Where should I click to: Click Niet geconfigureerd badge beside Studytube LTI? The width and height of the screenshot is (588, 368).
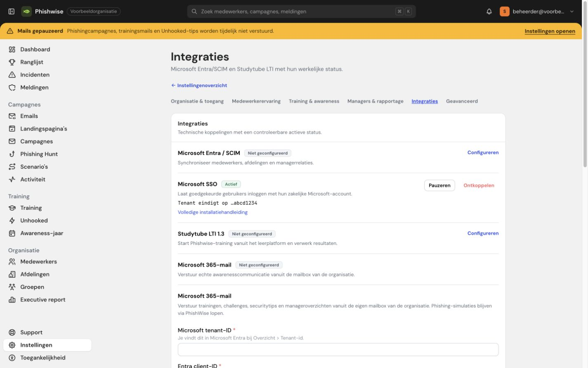coord(252,234)
